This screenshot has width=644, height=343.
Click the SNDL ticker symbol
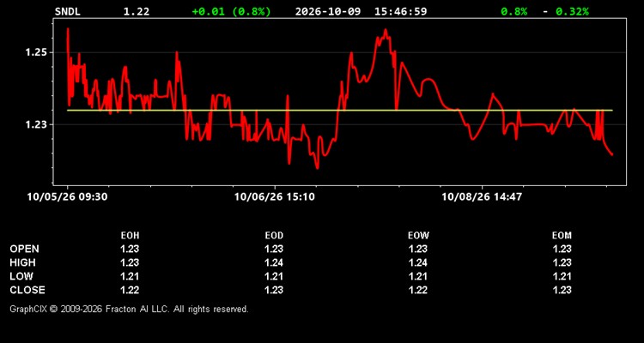click(x=68, y=11)
